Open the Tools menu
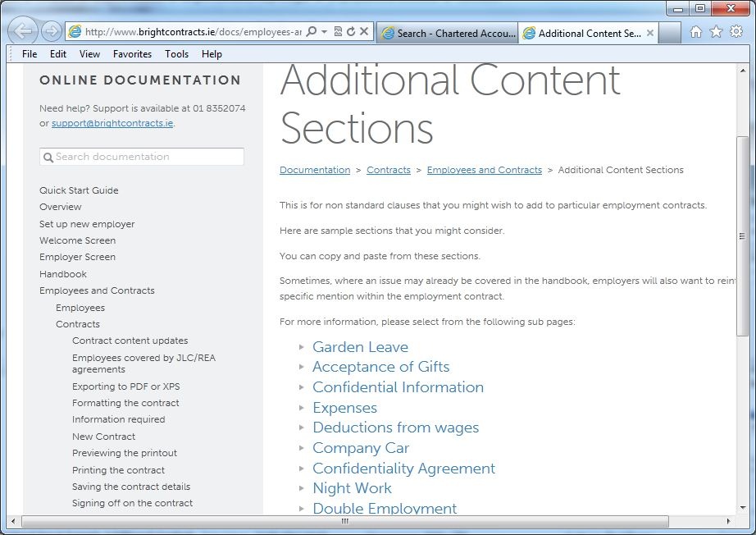 [176, 54]
